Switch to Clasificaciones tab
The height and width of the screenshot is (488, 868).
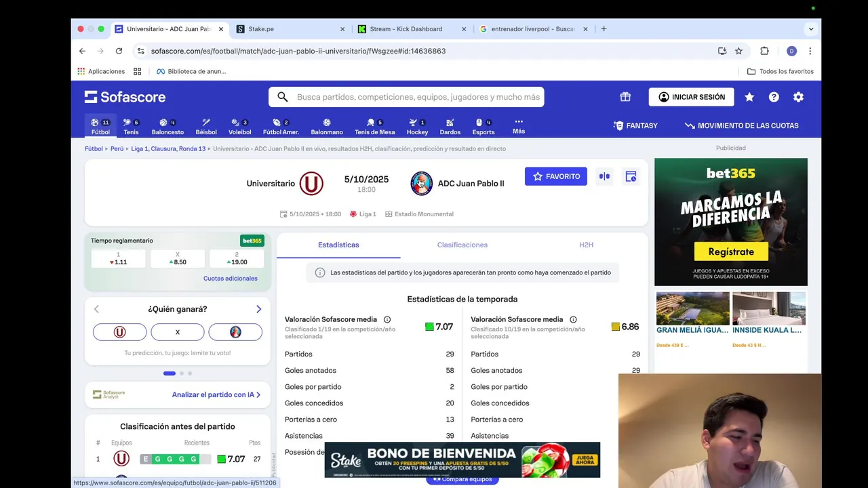pos(462,245)
